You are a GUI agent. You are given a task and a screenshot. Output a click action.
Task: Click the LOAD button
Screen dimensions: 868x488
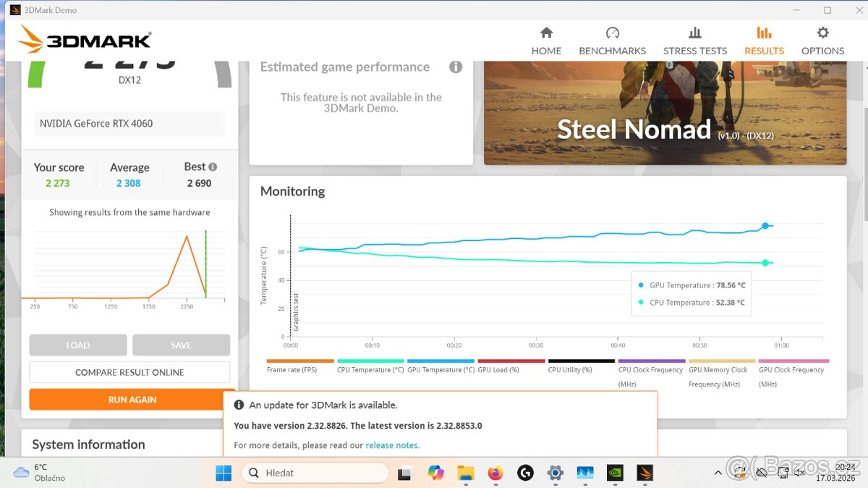pyautogui.click(x=78, y=345)
